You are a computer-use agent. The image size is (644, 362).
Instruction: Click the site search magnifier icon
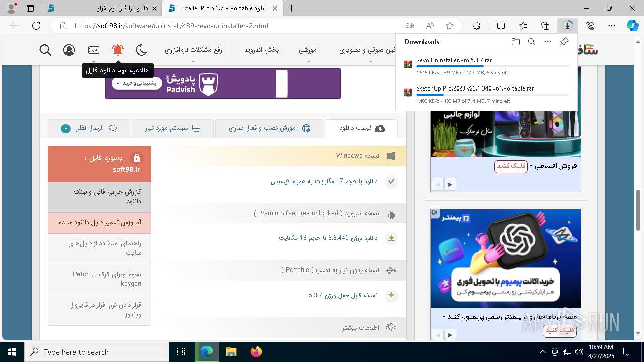coord(45,50)
